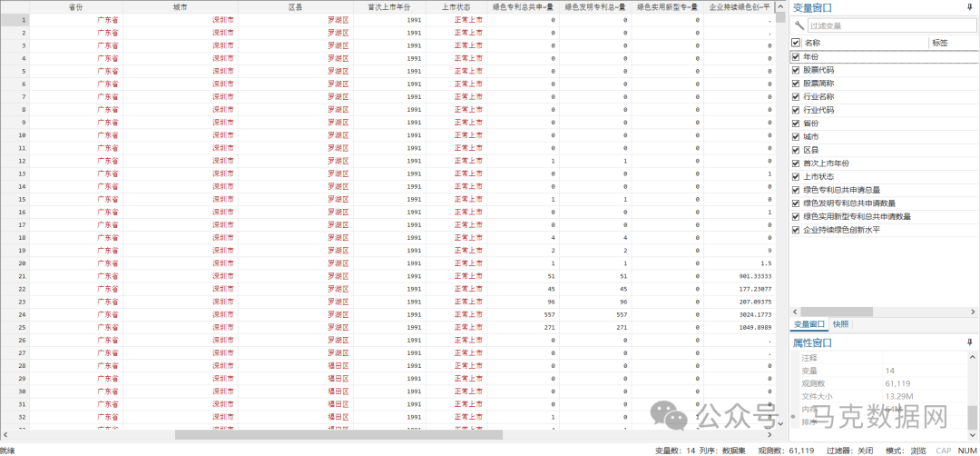Pin the 变量窗口 panel with pushpin icon
This screenshot has height=456, width=980.
pyautogui.click(x=969, y=7)
